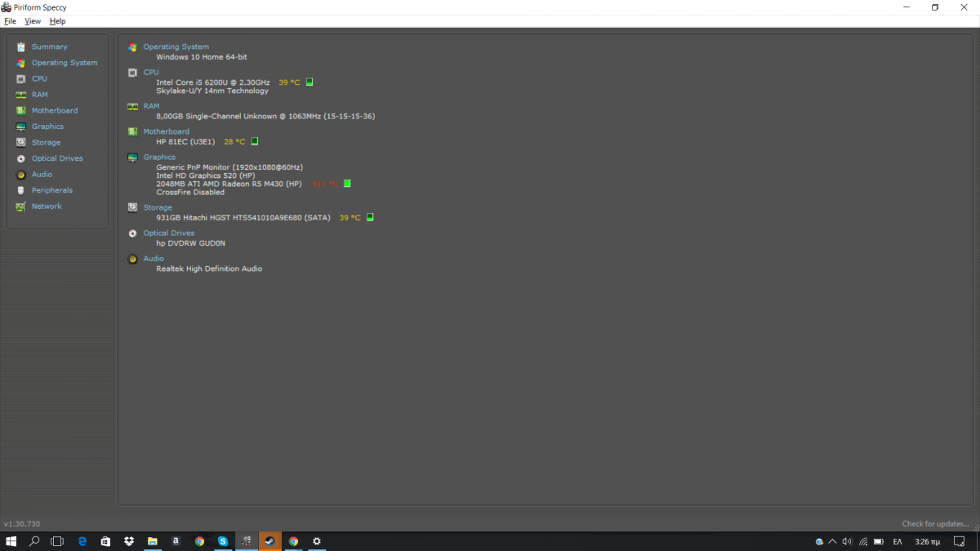Click 'Intel Core i5 6200U @ 2.30GHz' text
The image size is (980, 551).
(213, 82)
